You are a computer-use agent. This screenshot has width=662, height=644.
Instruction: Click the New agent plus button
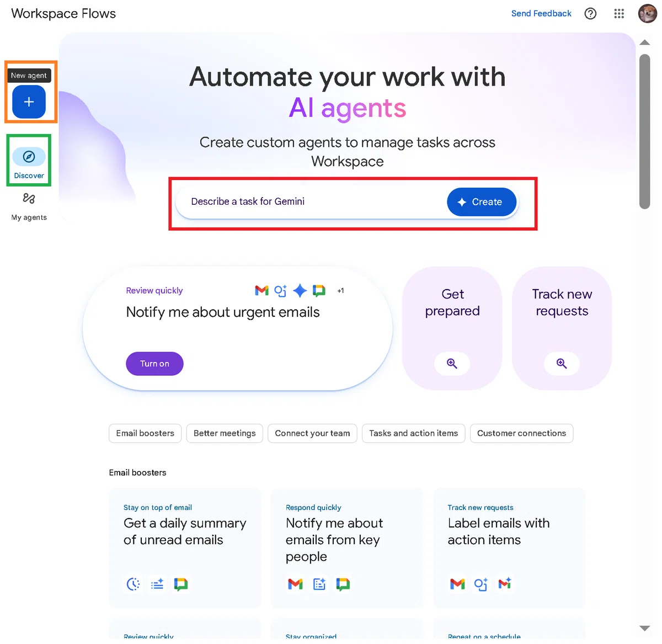coord(29,102)
